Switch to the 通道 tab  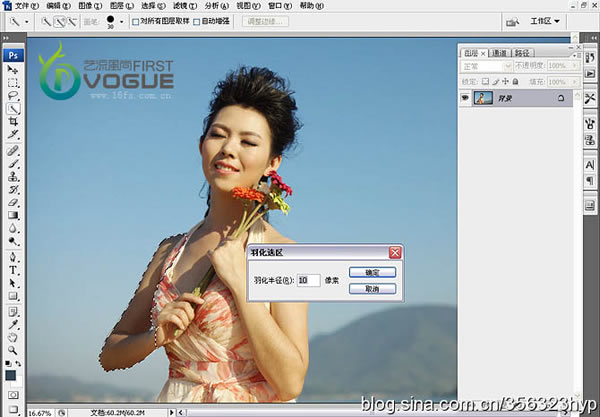click(x=500, y=53)
